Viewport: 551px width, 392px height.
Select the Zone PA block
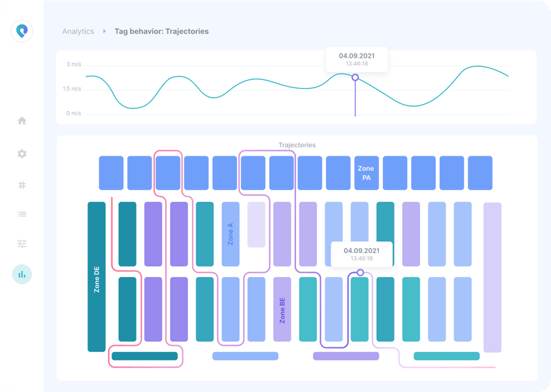tap(366, 173)
